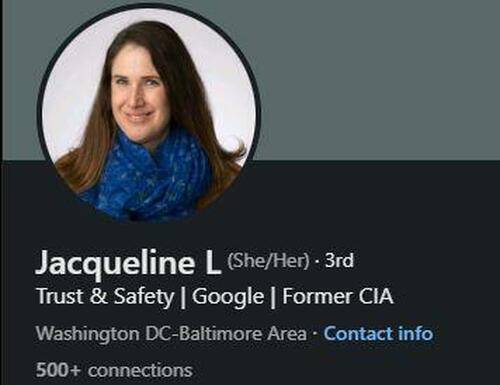Click the Washington DC-Baltimore Area location

171,333
